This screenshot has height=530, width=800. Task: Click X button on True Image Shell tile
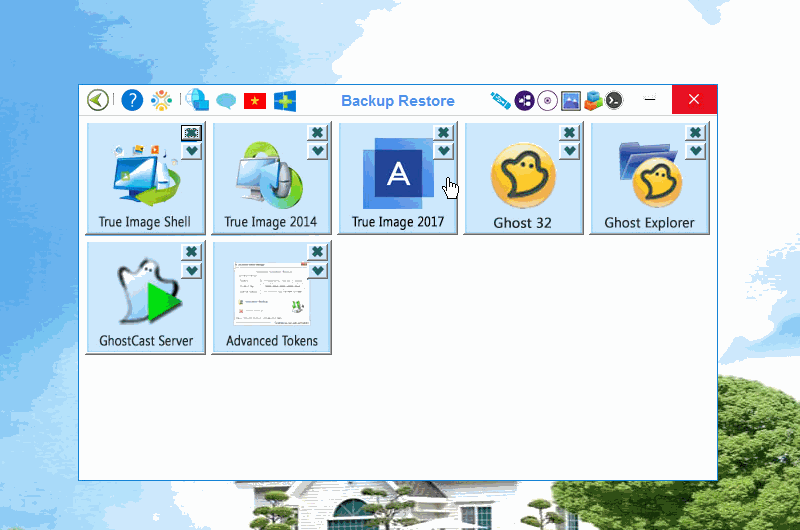click(x=191, y=133)
